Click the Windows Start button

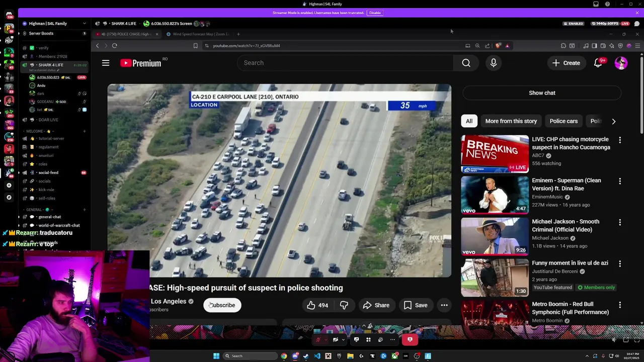tap(216, 356)
